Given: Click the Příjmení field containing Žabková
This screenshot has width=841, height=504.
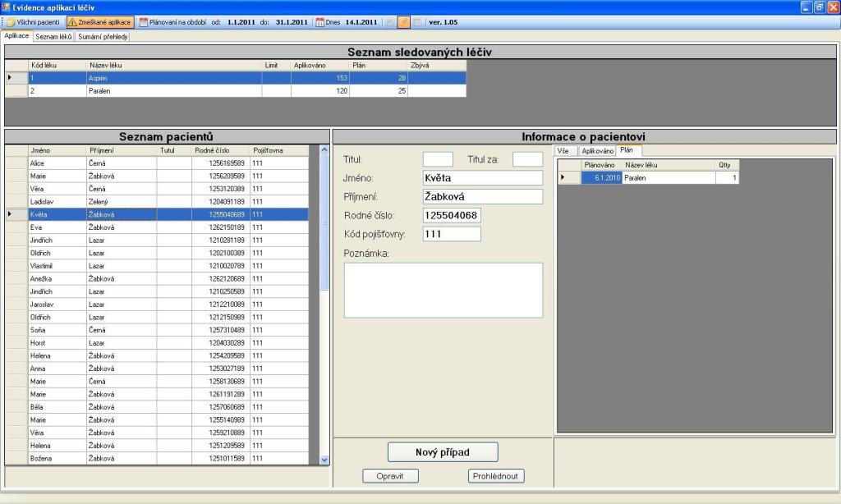Looking at the screenshot, I should pyautogui.click(x=483, y=197).
